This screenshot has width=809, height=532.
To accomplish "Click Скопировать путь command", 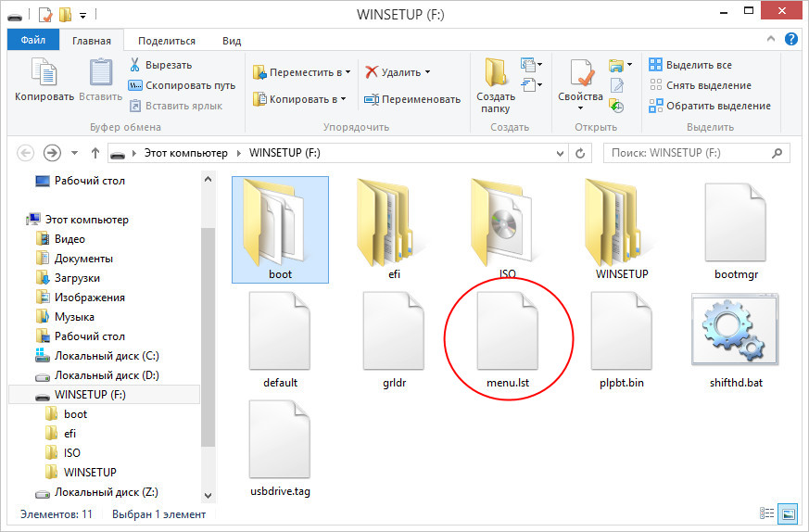I will pyautogui.click(x=182, y=85).
